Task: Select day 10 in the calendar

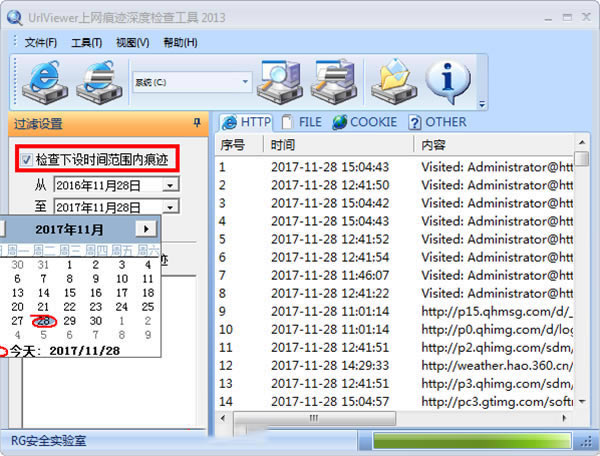Action: (122, 279)
